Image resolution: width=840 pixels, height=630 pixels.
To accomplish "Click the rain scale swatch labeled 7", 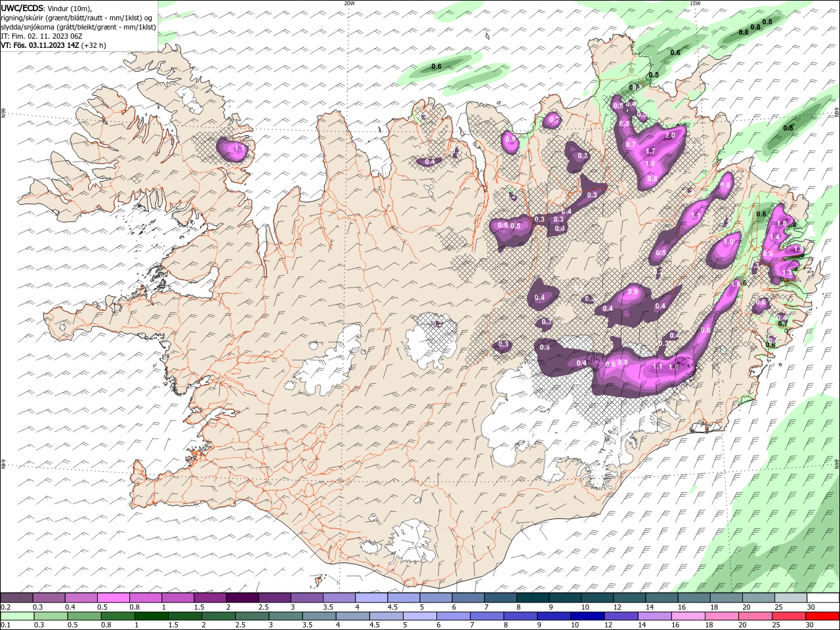I will [487, 616].
